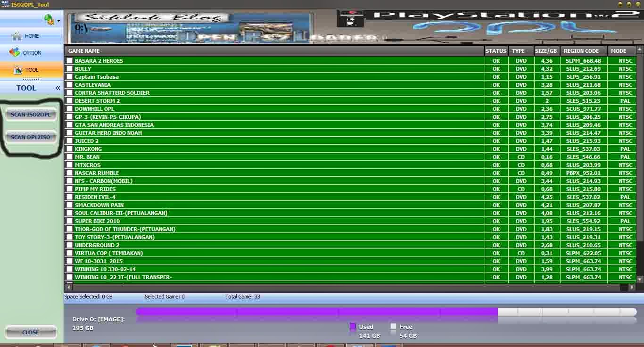Tick the NFS - CARBON(MOBIL) checkbox
644x347 pixels.
[70, 181]
